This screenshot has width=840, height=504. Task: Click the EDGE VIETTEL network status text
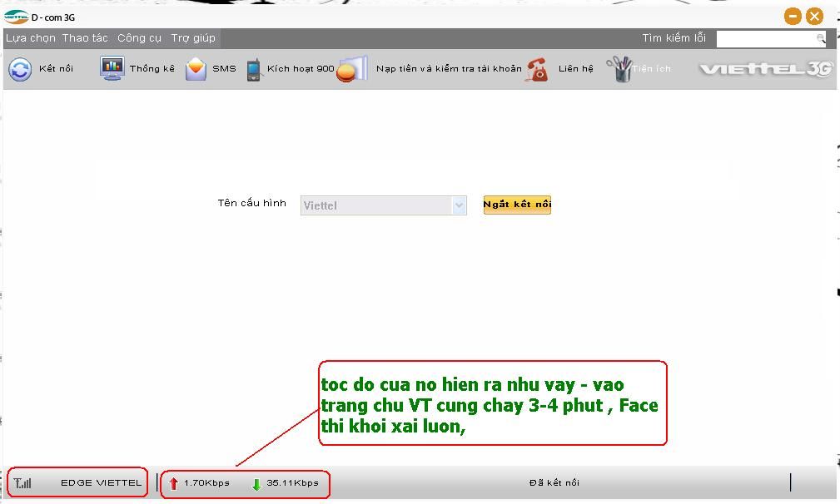coord(102,482)
